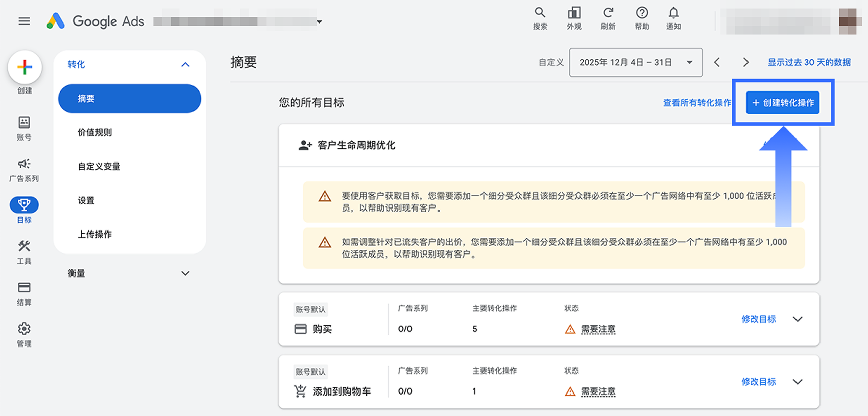This screenshot has height=416, width=868.
Task: Open the Admin gear icon
Action: click(x=24, y=329)
